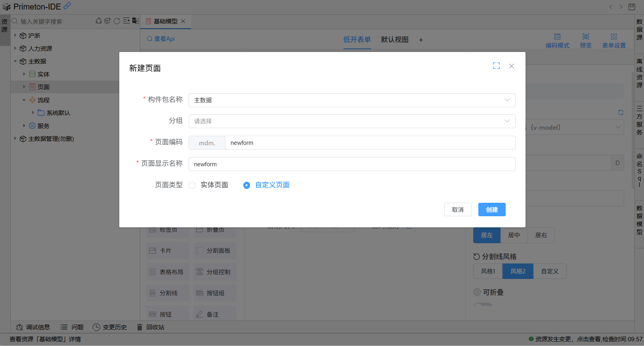Image resolution: width=644 pixels, height=346 pixels.
Task: Click the 预览 preview icon
Action: tap(585, 40)
